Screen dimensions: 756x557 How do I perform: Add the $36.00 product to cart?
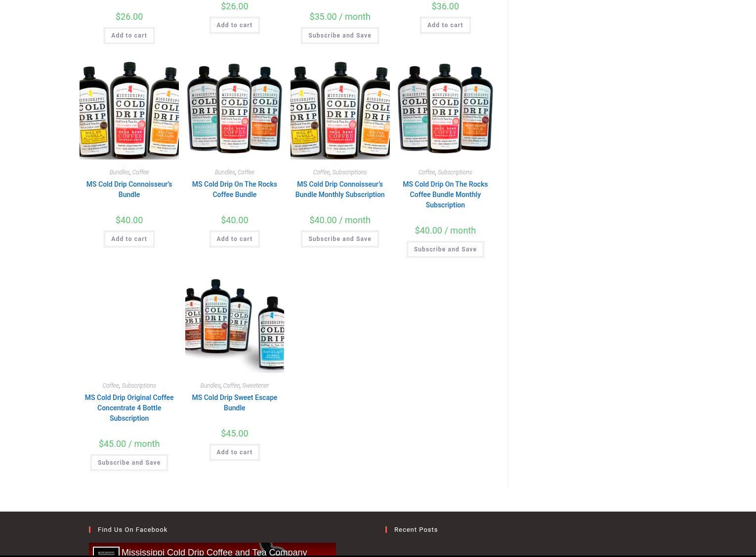(x=445, y=25)
